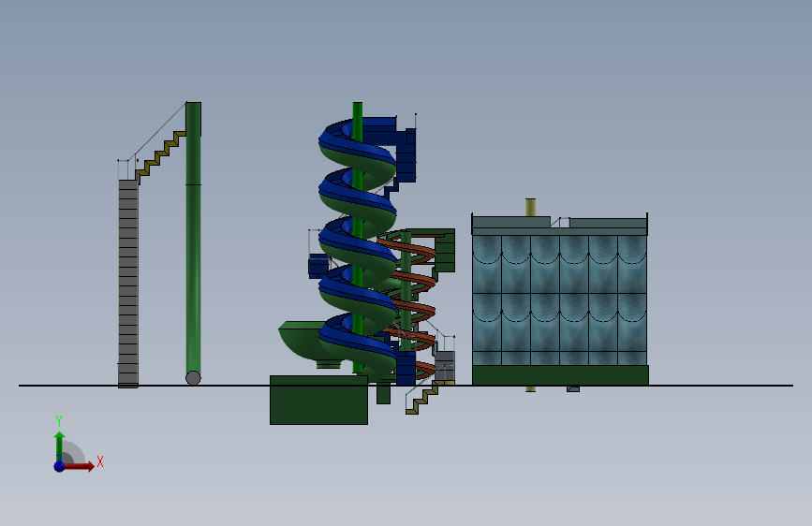Select the dark green box below ground line
812x526 pixels.
pyautogui.click(x=318, y=400)
